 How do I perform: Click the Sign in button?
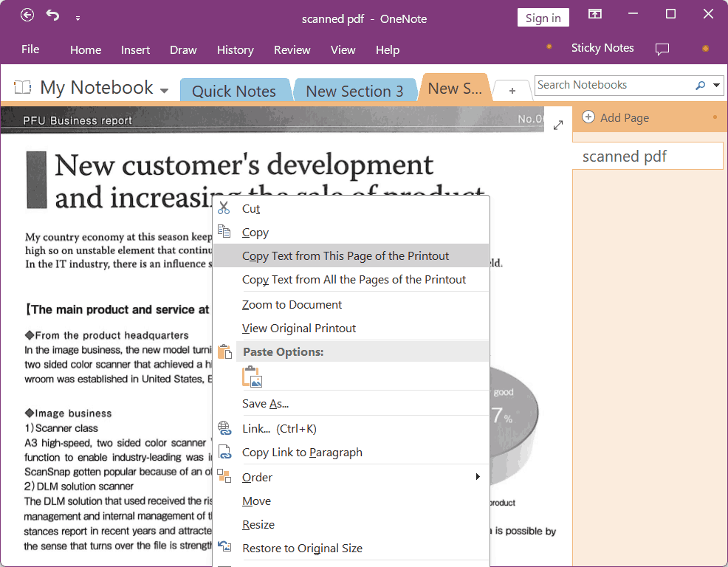(543, 18)
